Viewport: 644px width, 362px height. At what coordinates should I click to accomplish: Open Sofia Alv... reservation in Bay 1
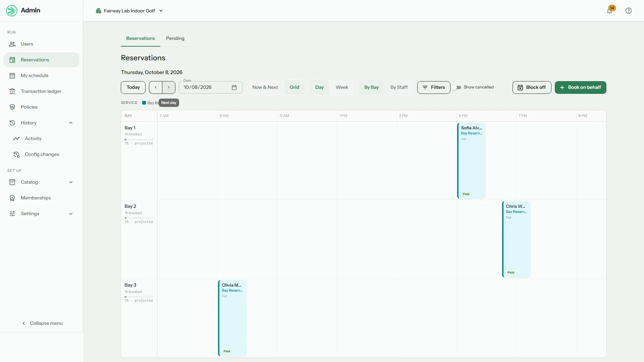point(471,161)
